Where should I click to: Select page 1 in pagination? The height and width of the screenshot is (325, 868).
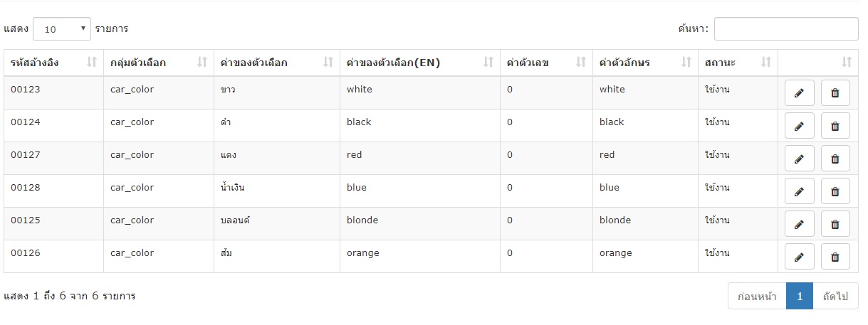(800, 296)
